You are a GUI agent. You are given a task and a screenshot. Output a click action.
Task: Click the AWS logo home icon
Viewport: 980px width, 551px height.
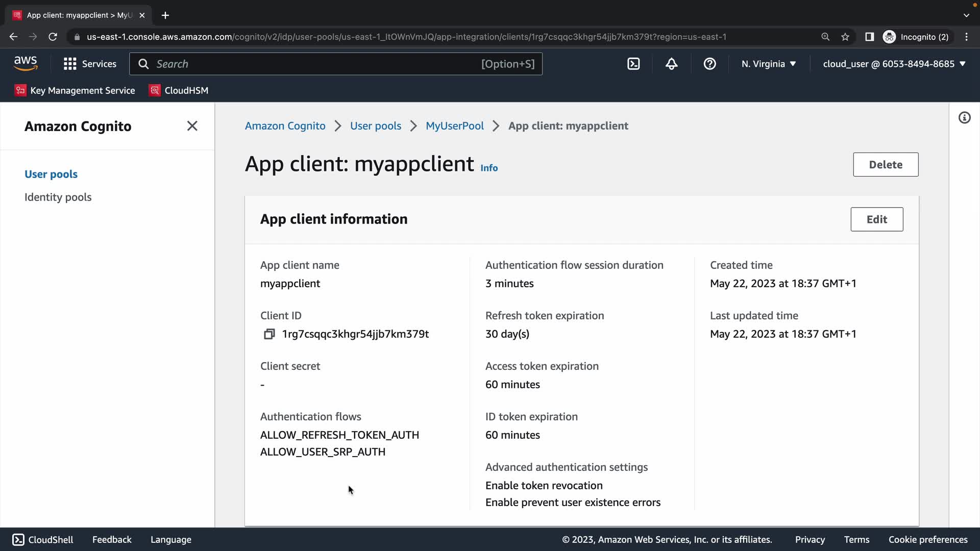click(x=26, y=64)
